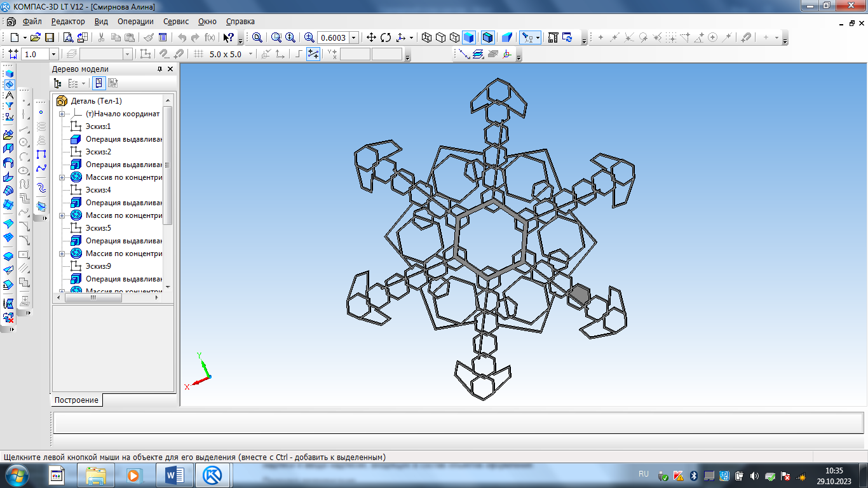Open print preview from the toolbar

(68, 37)
